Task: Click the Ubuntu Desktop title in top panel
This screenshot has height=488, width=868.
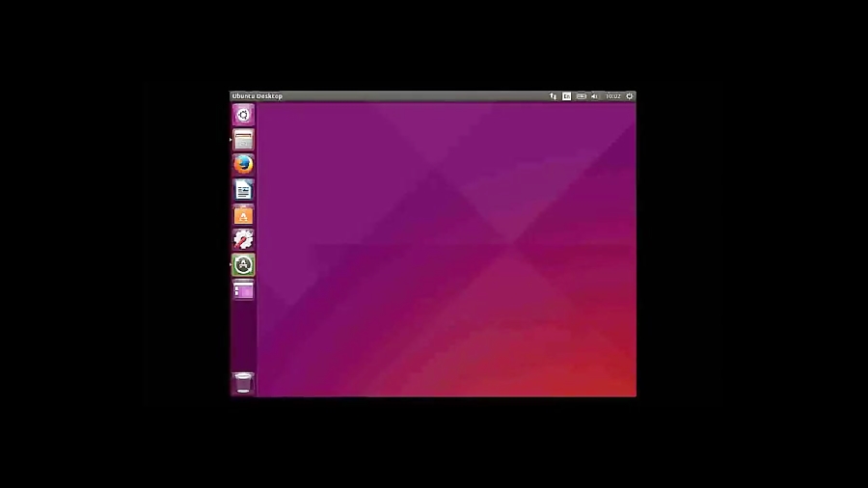Action: 258,96
